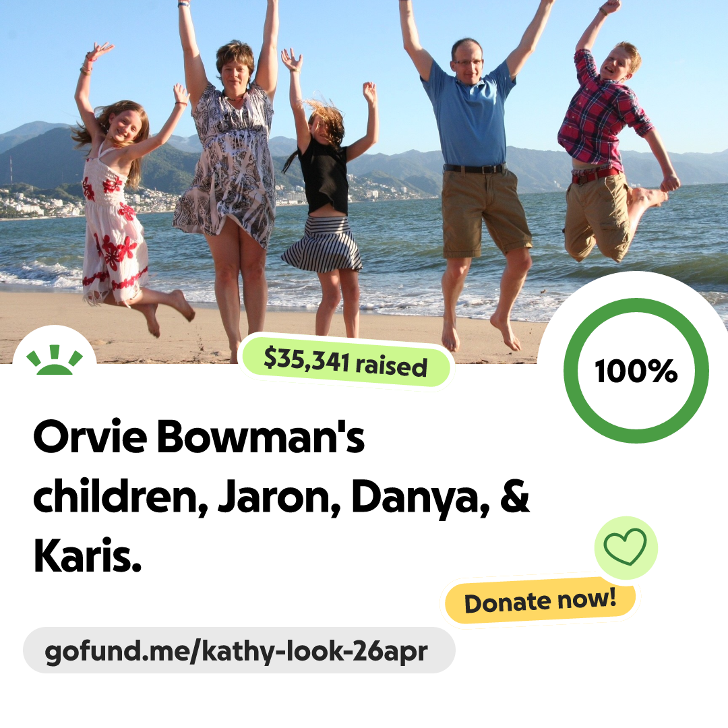Click the light green circle behind the heart
Screen dimensions: 728x728
click(x=626, y=548)
